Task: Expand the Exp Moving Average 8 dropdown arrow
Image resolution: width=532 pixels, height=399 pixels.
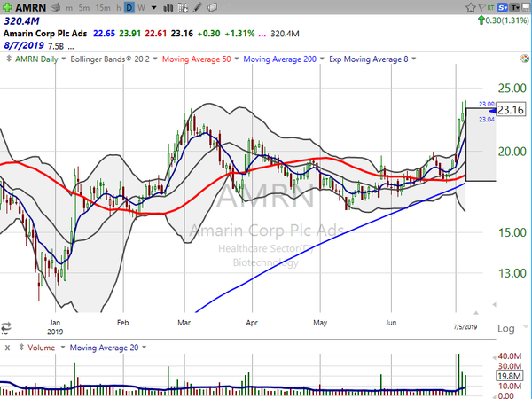Action: (414, 59)
